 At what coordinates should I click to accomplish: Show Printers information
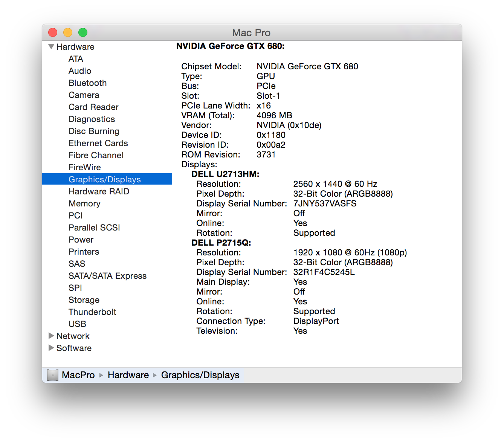pos(84,252)
